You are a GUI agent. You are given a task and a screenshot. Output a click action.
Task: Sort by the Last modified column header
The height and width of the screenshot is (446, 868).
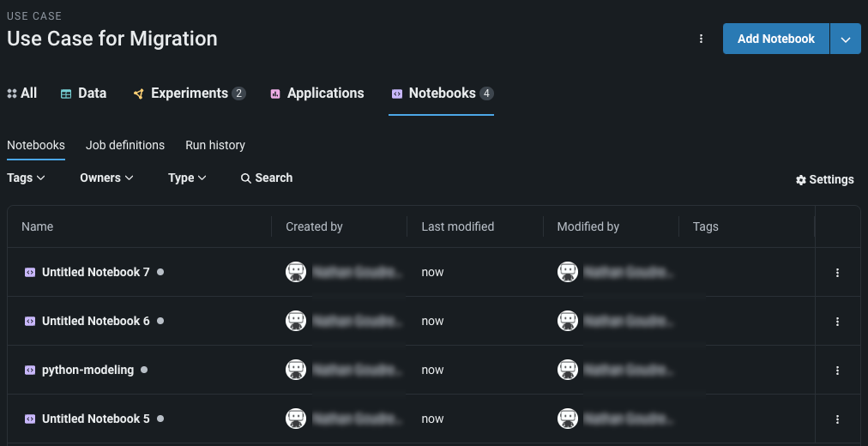458,226
